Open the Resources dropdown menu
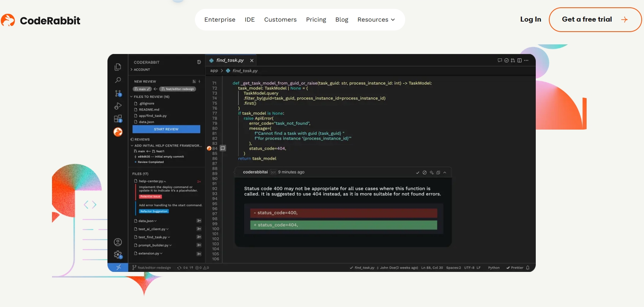The width and height of the screenshot is (644, 307). [376, 20]
